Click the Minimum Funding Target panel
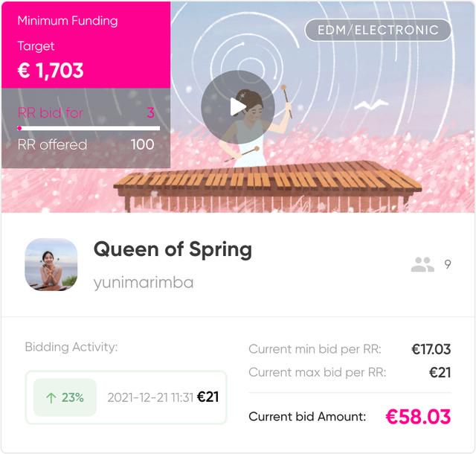The image size is (476, 454). coord(86,45)
